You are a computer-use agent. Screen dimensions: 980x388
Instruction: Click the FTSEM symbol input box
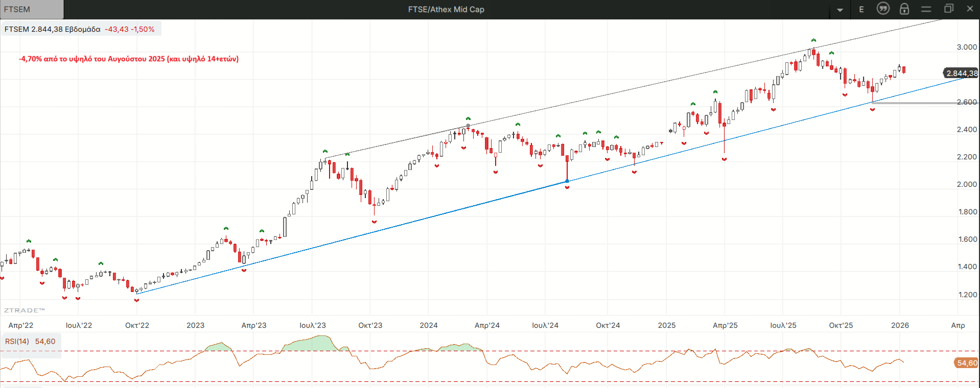(32, 9)
